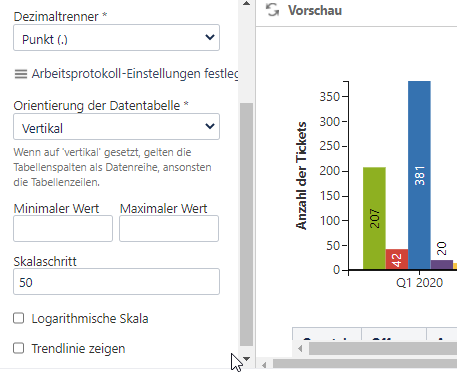Image resolution: width=457 pixels, height=378 pixels.
Task: Click the Q1 2020 axis label
Action: tap(419, 283)
